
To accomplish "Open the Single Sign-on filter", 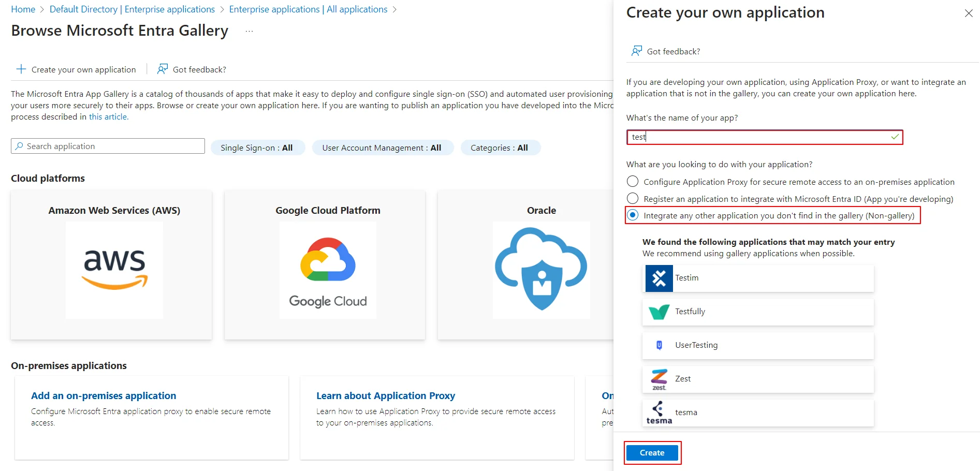I will [258, 148].
